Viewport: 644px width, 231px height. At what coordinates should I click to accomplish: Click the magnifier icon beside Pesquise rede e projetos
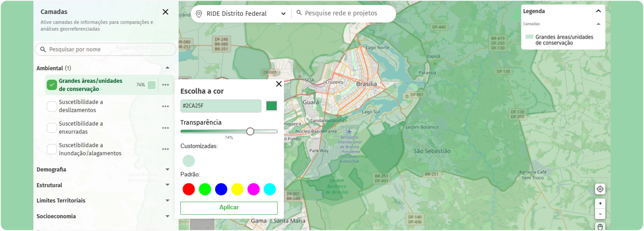[299, 13]
